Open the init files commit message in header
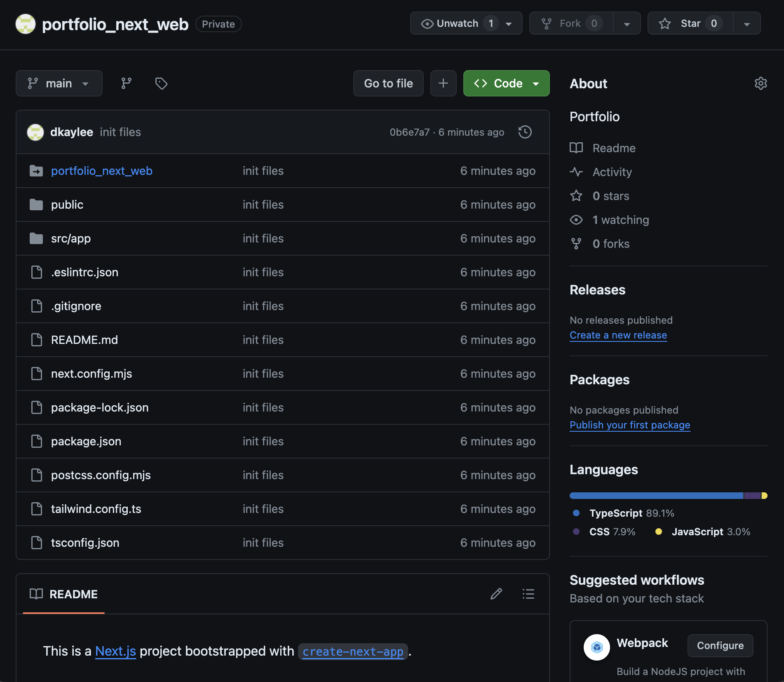Image resolution: width=784 pixels, height=682 pixels. pos(120,132)
